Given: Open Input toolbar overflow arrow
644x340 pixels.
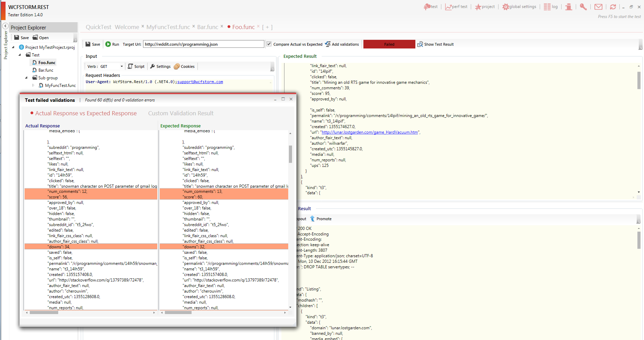Looking at the screenshot, I should 272,66.
